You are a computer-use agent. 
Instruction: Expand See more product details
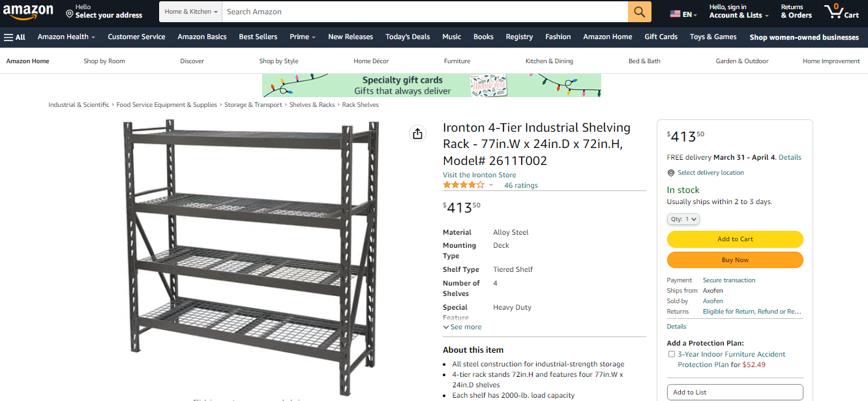point(462,327)
